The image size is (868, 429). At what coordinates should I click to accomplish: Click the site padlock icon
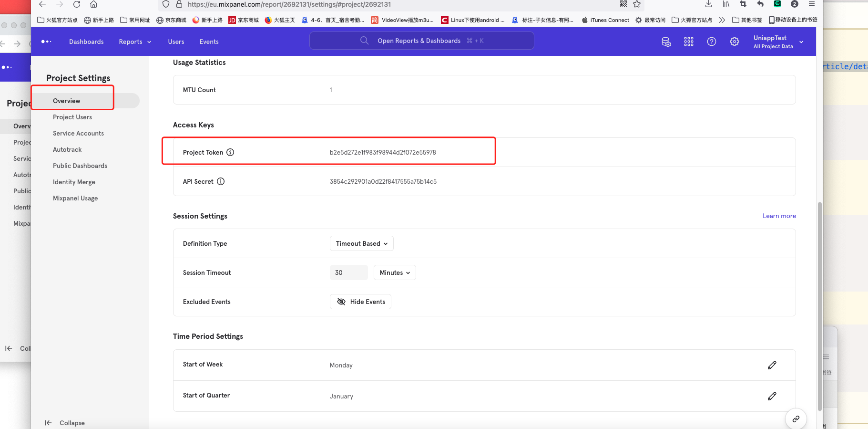[x=179, y=4]
